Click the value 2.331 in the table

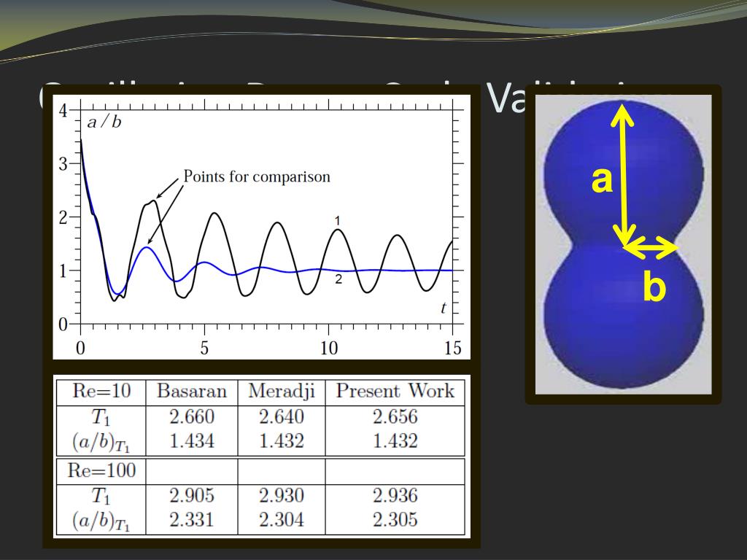(192, 520)
